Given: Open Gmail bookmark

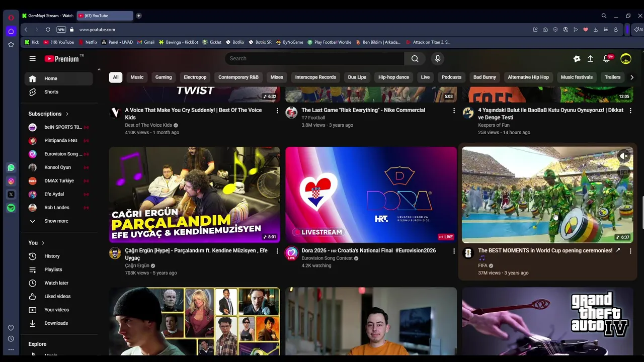Looking at the screenshot, I should pos(146,42).
